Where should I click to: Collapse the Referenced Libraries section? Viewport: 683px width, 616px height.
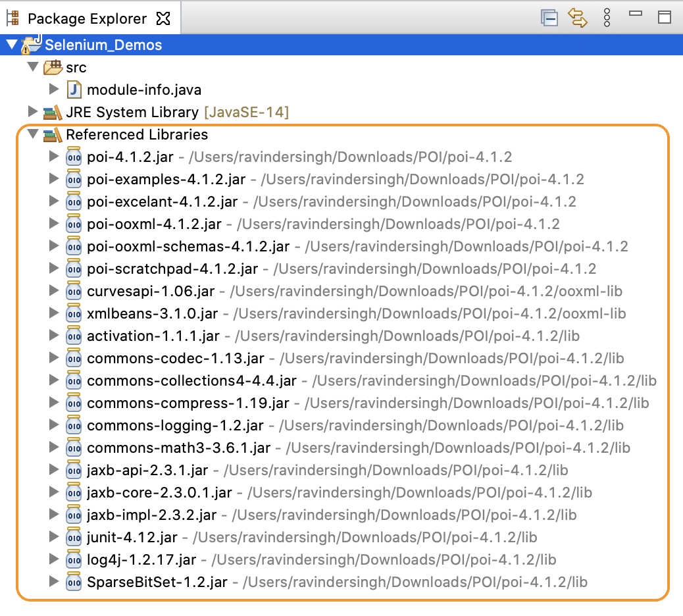point(33,134)
